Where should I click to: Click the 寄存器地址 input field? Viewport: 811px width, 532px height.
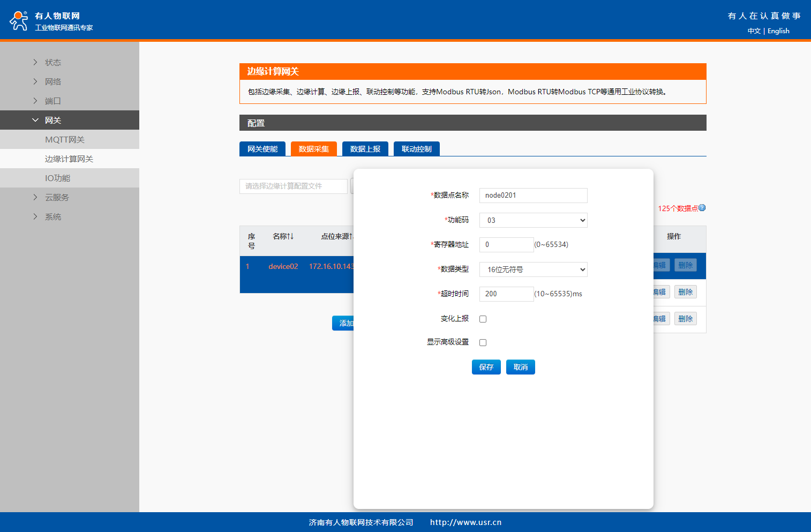coord(506,245)
